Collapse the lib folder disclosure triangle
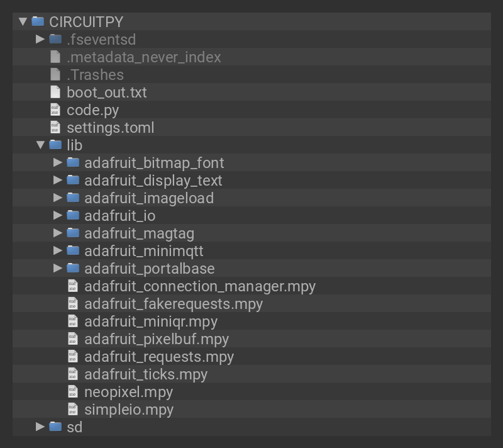This screenshot has width=503, height=448. point(40,145)
